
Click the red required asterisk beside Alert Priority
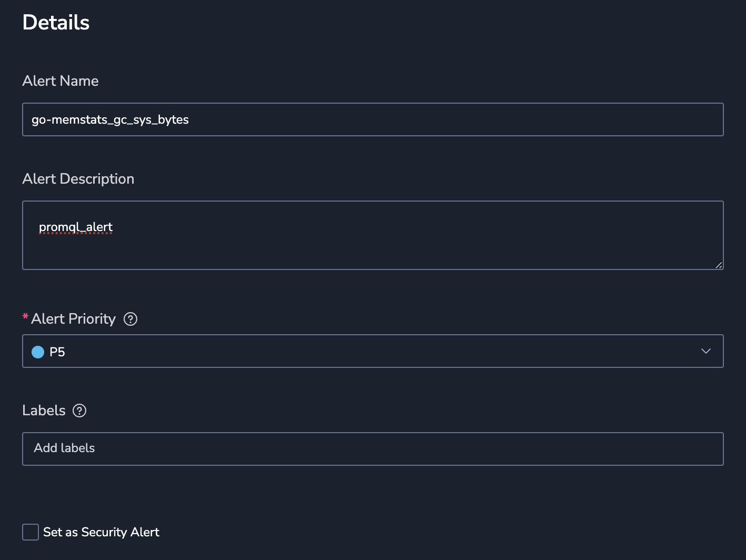25,317
